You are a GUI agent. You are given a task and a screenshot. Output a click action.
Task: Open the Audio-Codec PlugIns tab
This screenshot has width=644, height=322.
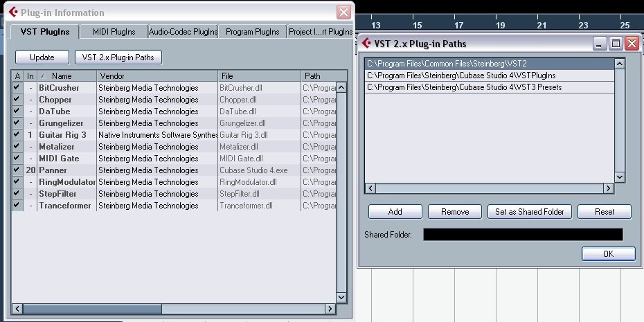(183, 32)
